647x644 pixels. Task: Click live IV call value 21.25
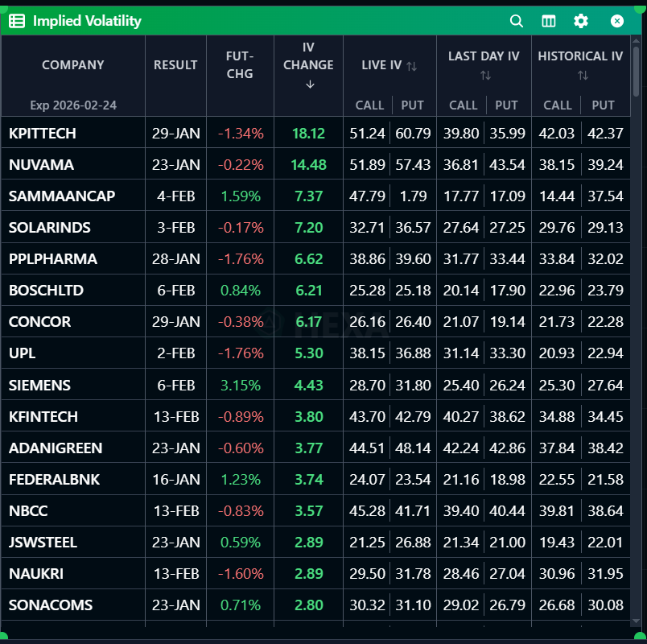[367, 542]
